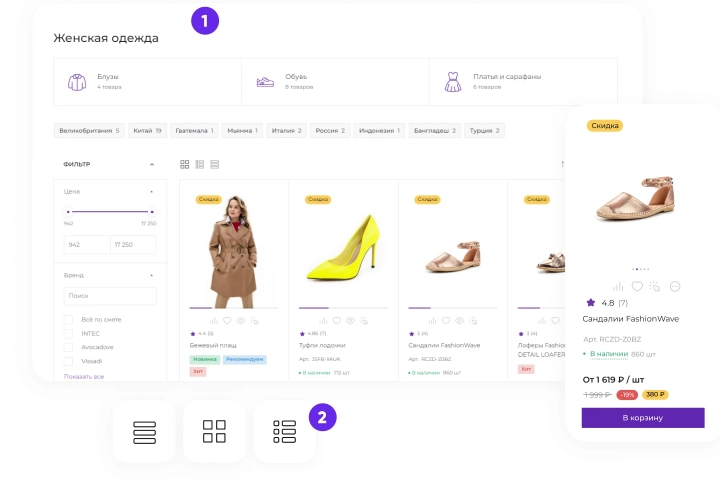Switch to grid view in catalog toolbar
Screen dimensions: 720x479
[185, 164]
